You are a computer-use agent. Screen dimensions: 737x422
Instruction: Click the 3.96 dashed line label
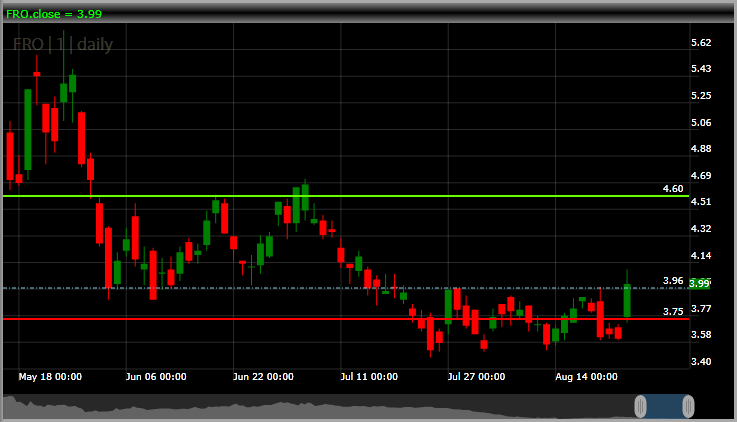(673, 281)
